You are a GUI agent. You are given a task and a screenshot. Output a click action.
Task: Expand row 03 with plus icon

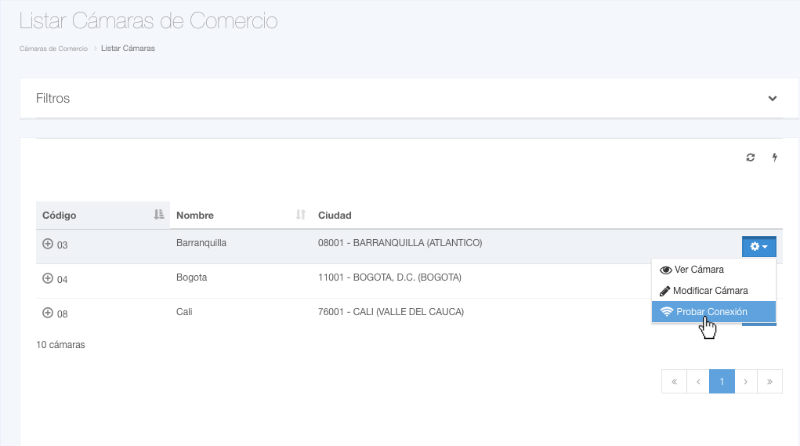[47, 244]
